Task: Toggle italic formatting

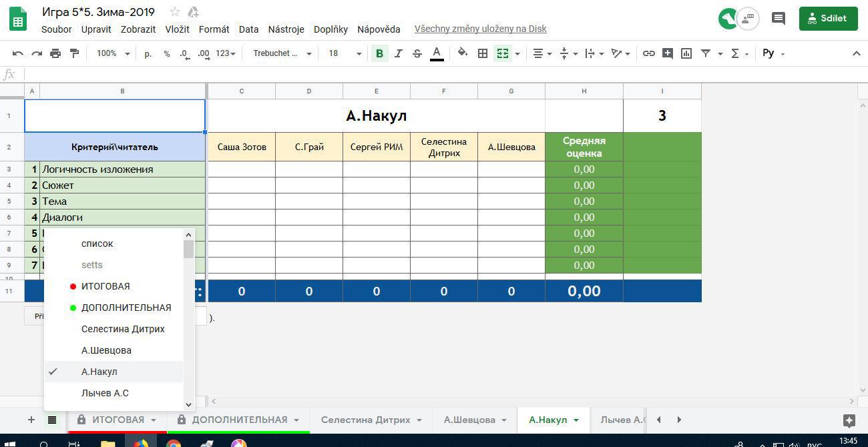Action: tap(399, 53)
